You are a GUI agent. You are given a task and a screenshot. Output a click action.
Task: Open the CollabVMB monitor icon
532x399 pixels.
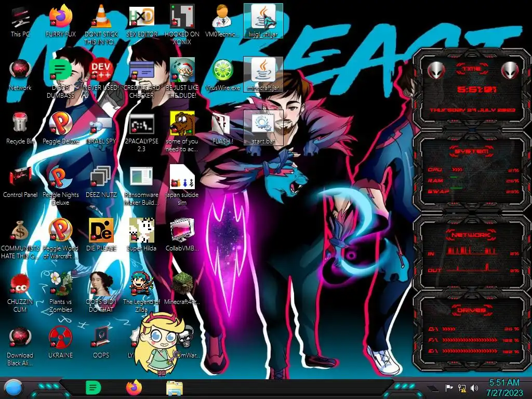[182, 235]
